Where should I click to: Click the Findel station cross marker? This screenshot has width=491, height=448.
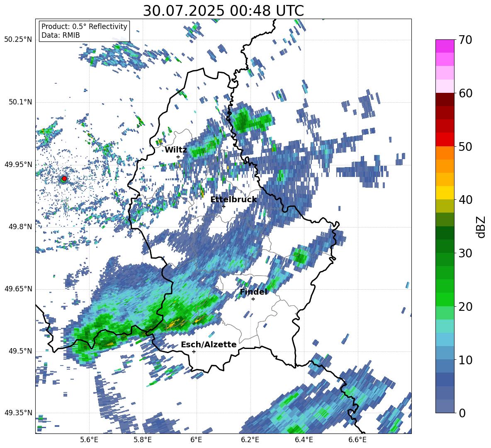253,299
